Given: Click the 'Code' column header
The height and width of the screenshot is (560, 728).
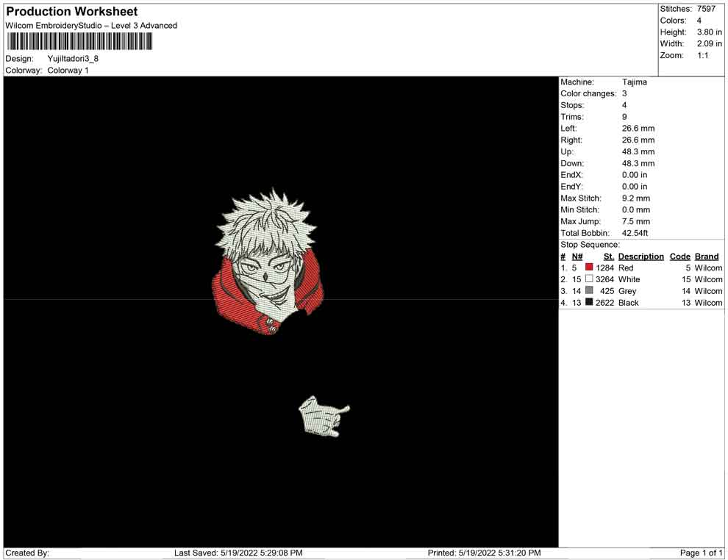Looking at the screenshot, I should click(x=679, y=256).
